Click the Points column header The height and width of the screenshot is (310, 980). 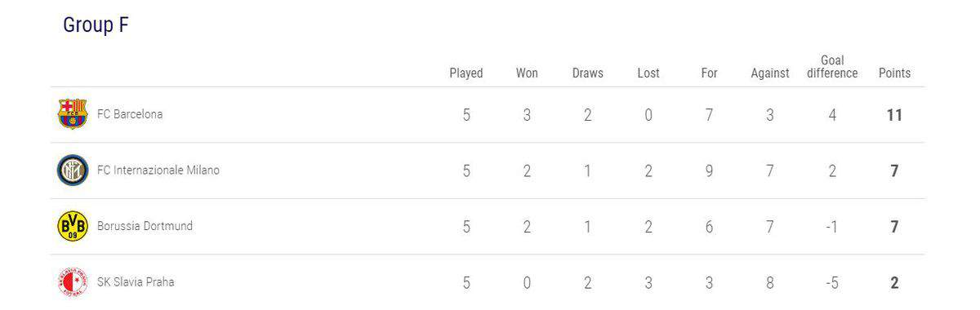[x=894, y=73]
